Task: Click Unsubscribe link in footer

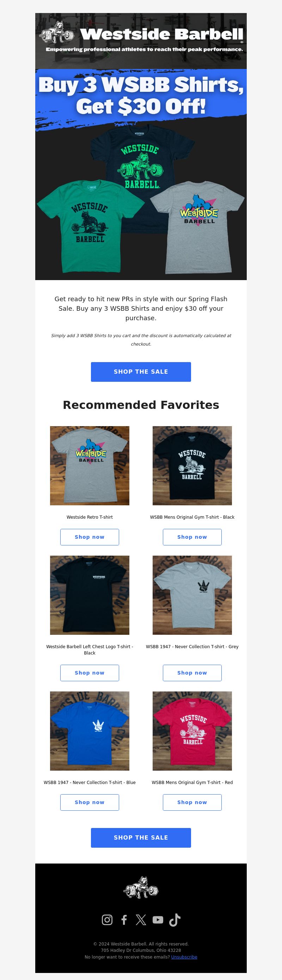Action: pyautogui.click(x=184, y=957)
